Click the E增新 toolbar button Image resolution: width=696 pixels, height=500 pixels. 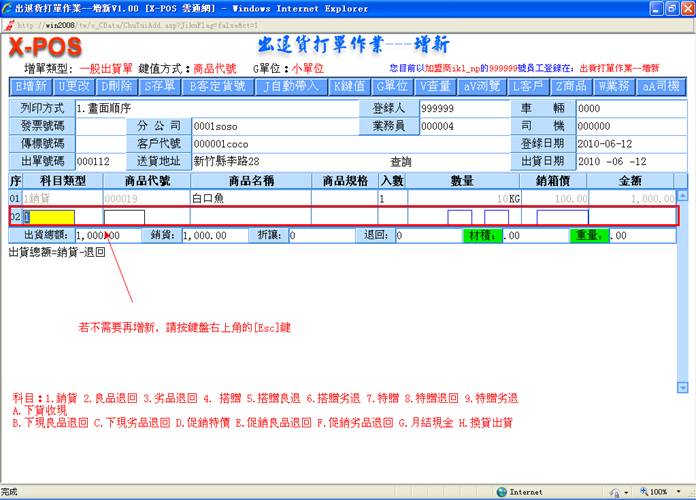pos(31,87)
